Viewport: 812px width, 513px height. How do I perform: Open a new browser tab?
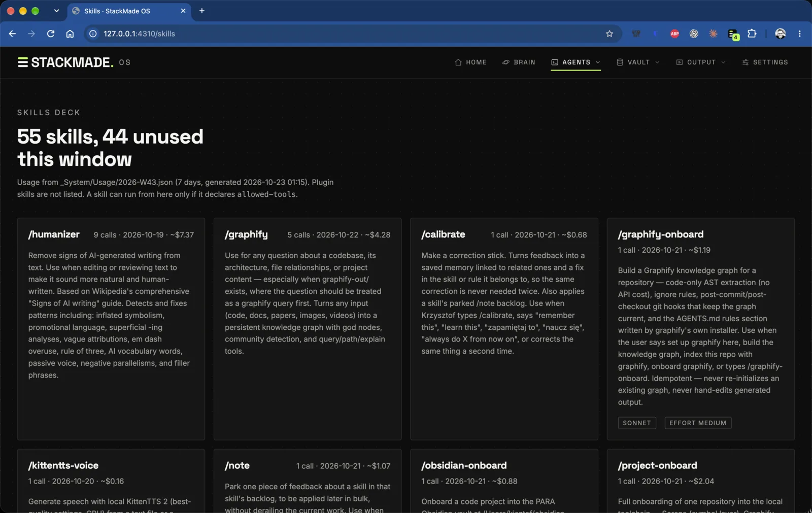[202, 11]
